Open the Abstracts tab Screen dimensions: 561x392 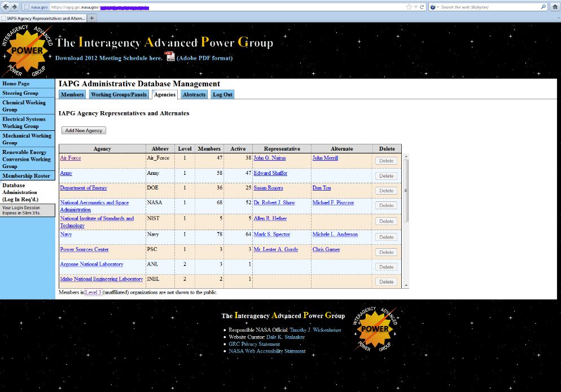pos(194,94)
